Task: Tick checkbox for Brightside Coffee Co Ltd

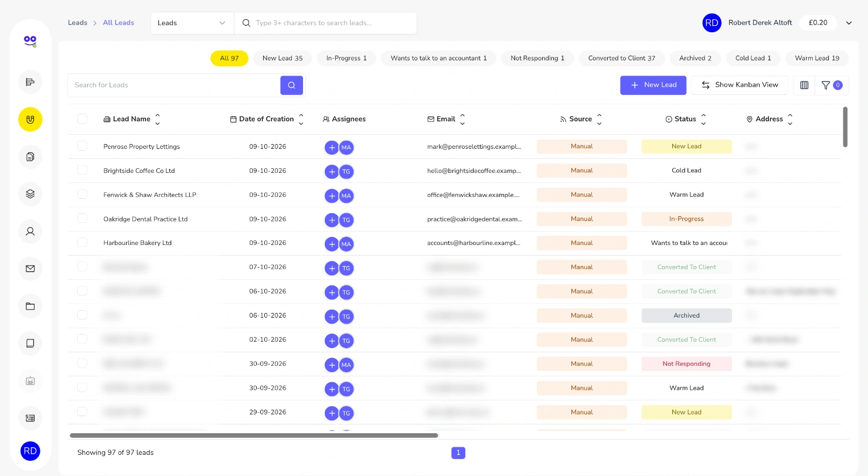Action: coord(82,170)
